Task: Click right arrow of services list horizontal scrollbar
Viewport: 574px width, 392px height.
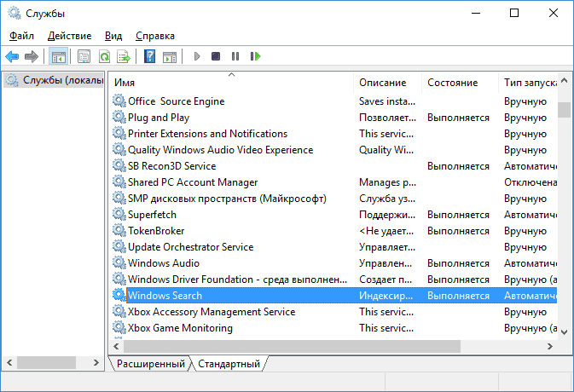Action: point(550,346)
